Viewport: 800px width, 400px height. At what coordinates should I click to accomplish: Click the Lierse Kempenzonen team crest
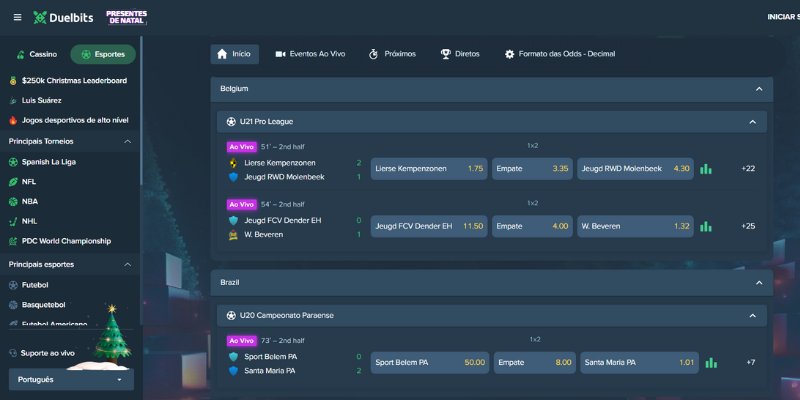233,163
